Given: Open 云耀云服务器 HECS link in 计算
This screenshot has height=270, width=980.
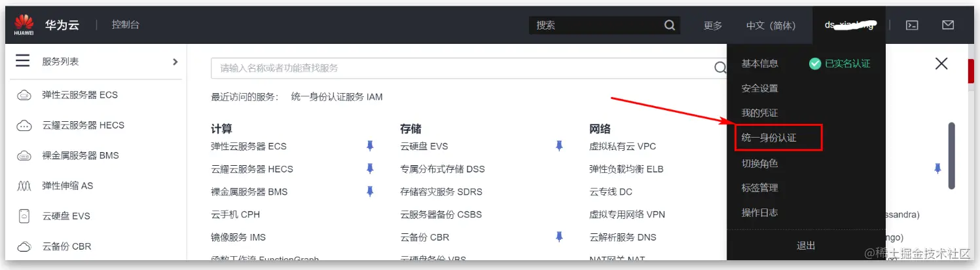Looking at the screenshot, I should [252, 169].
